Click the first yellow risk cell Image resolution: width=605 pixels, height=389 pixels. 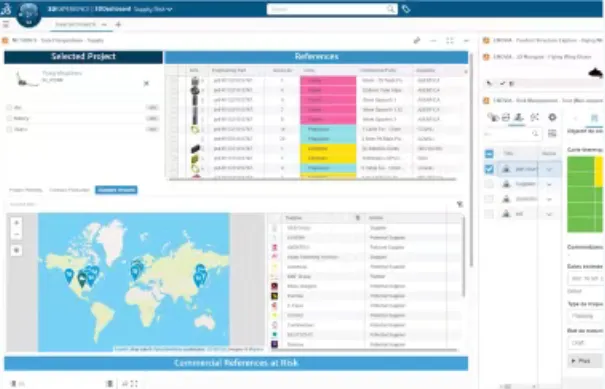click(x=328, y=149)
